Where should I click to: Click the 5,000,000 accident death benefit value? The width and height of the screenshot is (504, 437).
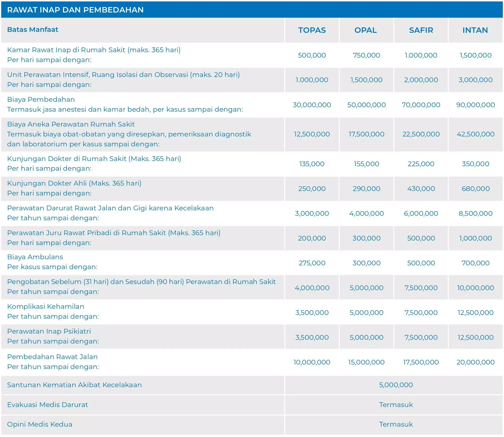click(x=396, y=385)
